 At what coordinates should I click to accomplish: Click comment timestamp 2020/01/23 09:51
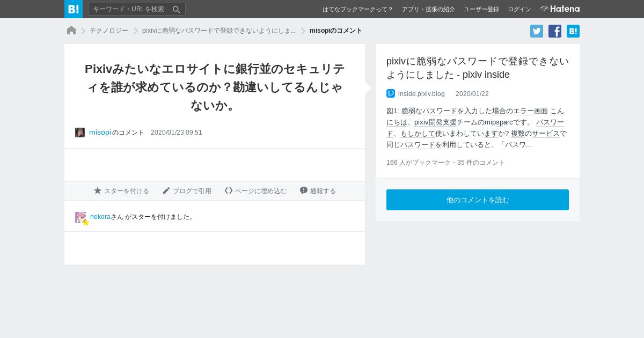tap(177, 133)
